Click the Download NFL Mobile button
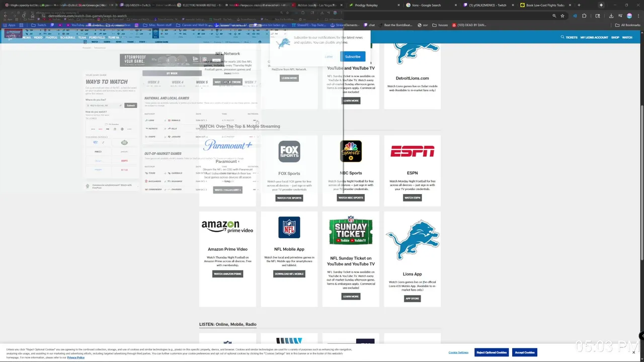 click(289, 274)
